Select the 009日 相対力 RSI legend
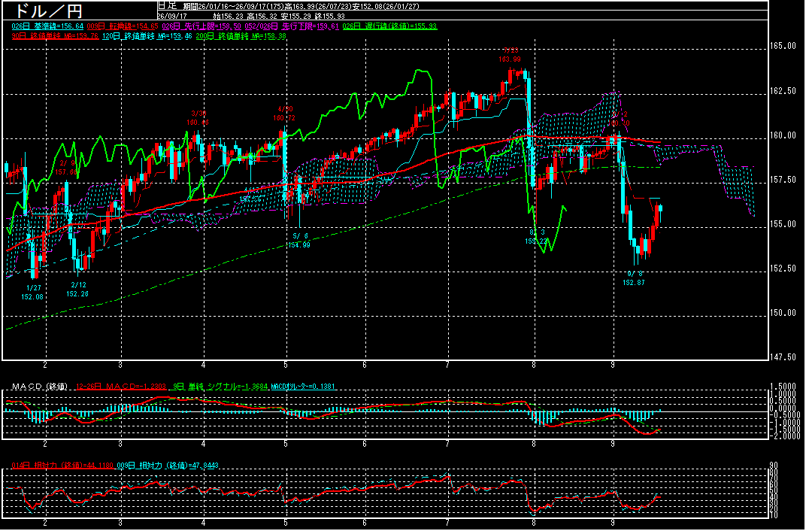Image resolution: width=812 pixels, height=531 pixels. coord(167,466)
